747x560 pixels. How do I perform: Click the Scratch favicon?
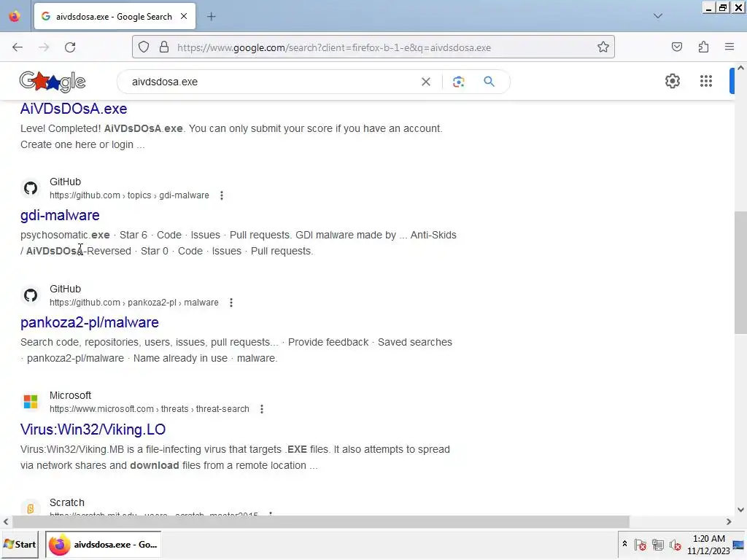(31, 508)
